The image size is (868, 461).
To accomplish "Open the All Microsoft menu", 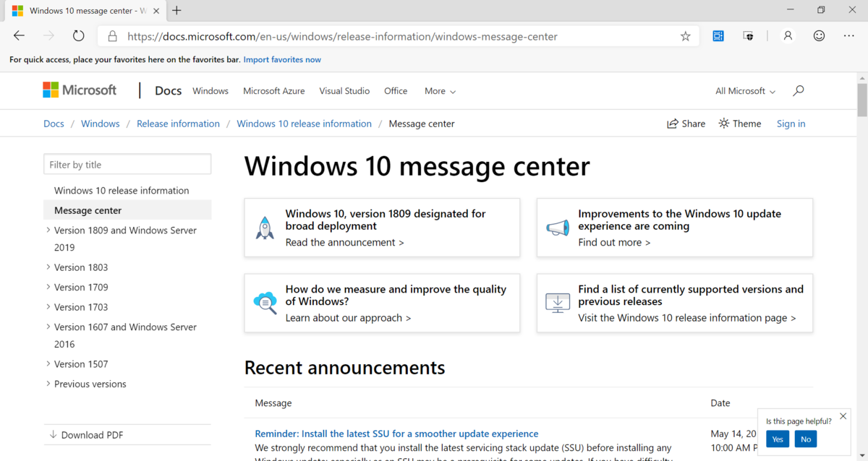I will (745, 90).
